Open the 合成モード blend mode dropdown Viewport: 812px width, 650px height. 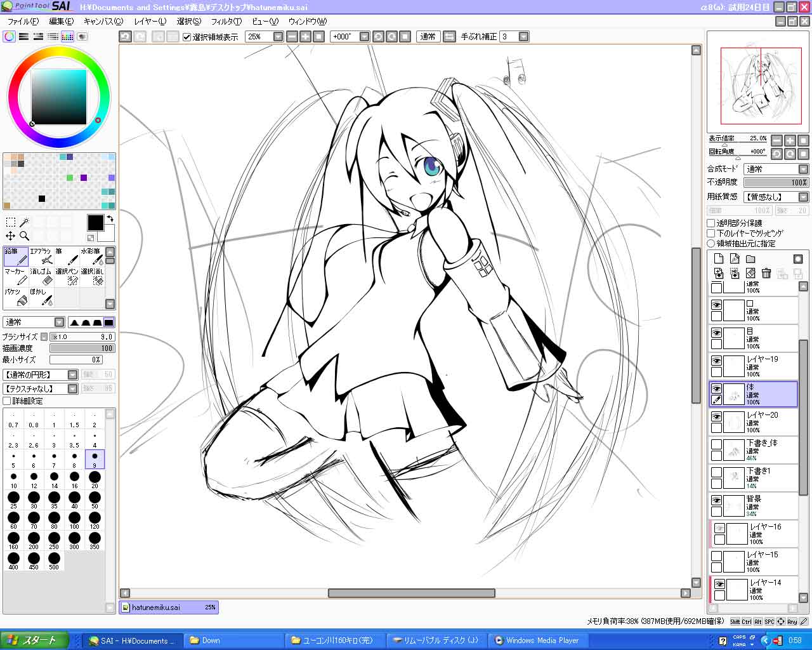click(776, 169)
